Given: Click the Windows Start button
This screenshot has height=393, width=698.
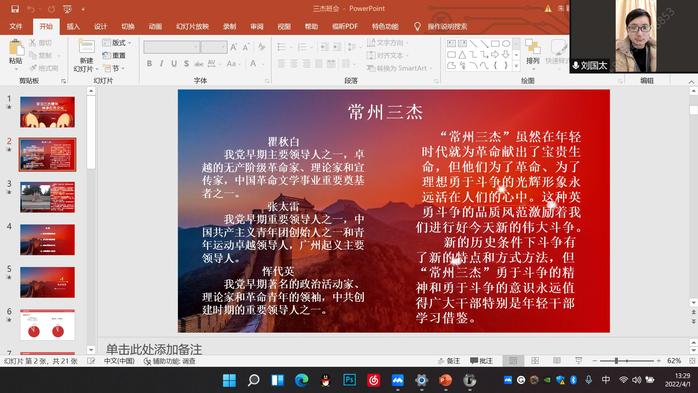Looking at the screenshot, I should (230, 380).
